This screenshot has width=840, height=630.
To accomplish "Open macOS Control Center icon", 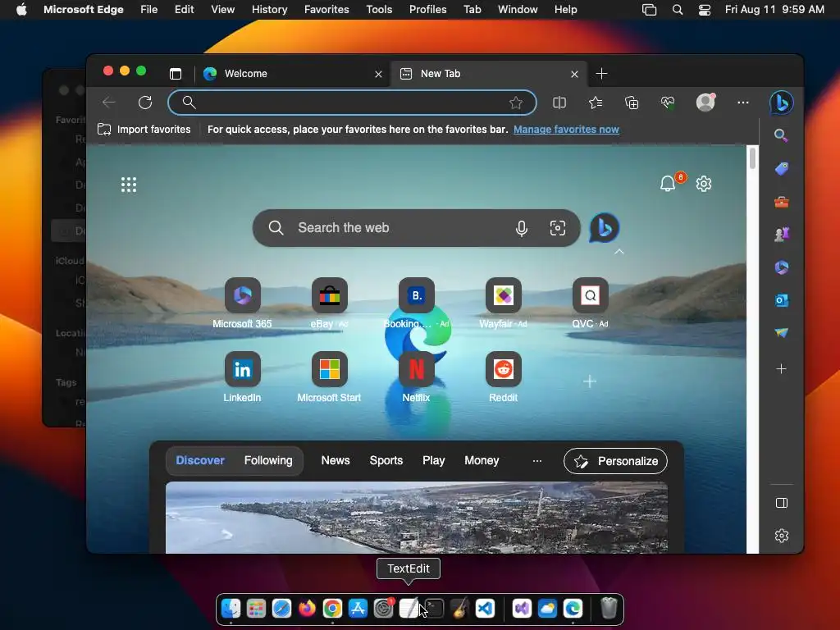I will [705, 10].
